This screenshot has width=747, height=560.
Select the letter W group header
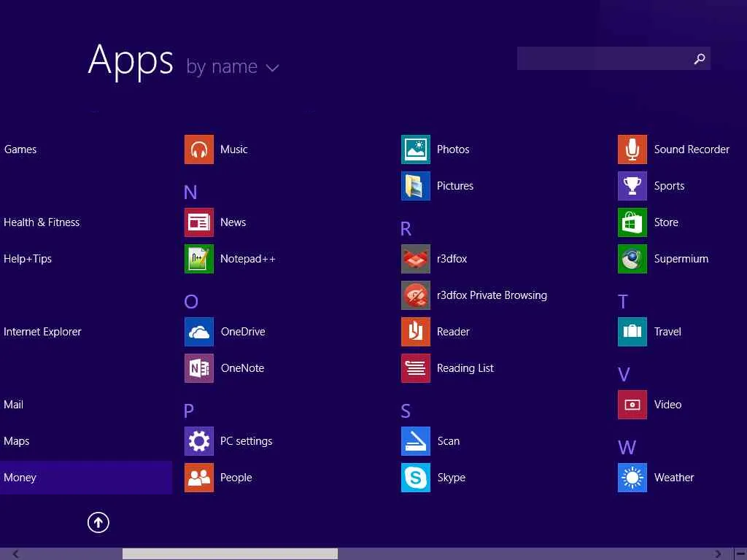tap(627, 448)
